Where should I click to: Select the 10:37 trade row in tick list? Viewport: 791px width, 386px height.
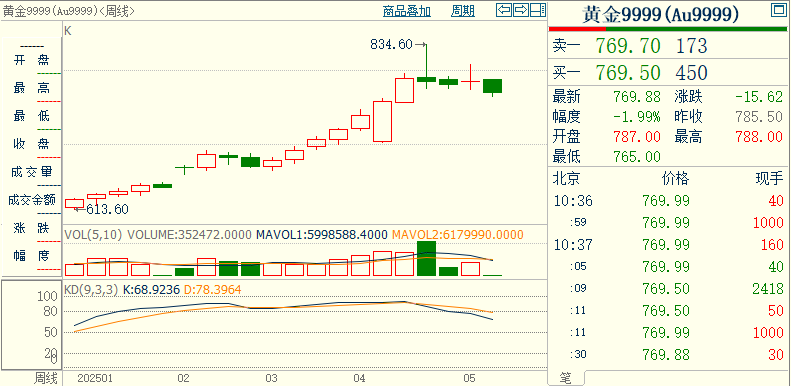[669, 245]
